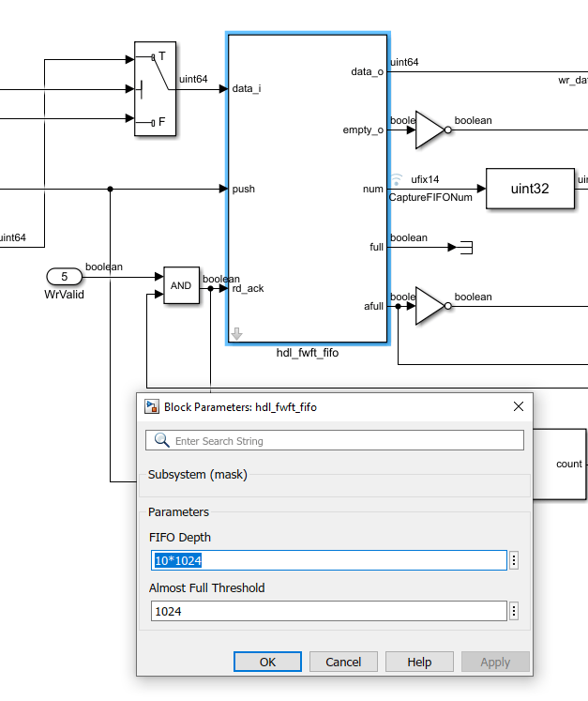588x701 pixels.
Task: Click the AND logic block
Action: pyautogui.click(x=181, y=285)
